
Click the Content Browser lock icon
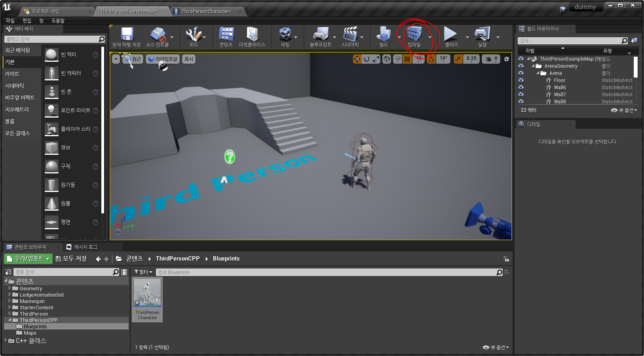[x=506, y=259]
